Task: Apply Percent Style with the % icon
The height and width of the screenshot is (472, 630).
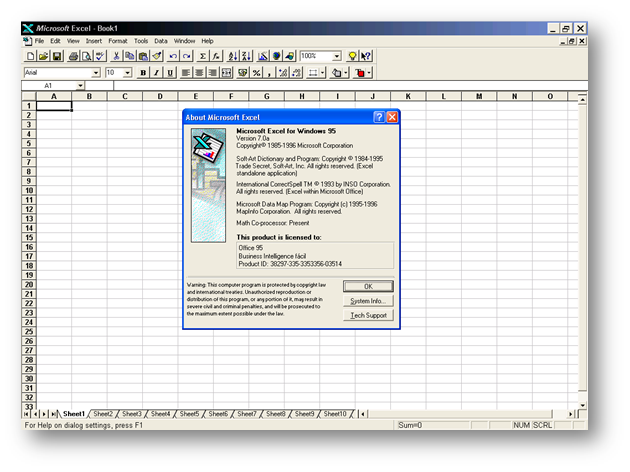Action: coord(256,73)
